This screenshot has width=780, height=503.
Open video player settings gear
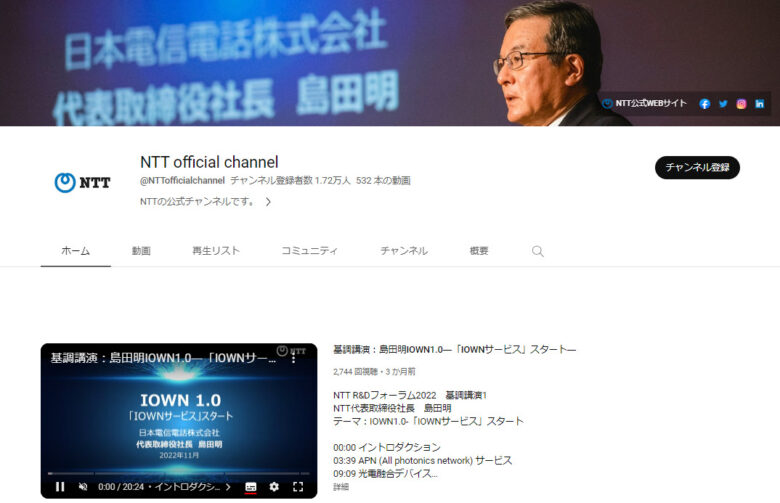point(274,487)
